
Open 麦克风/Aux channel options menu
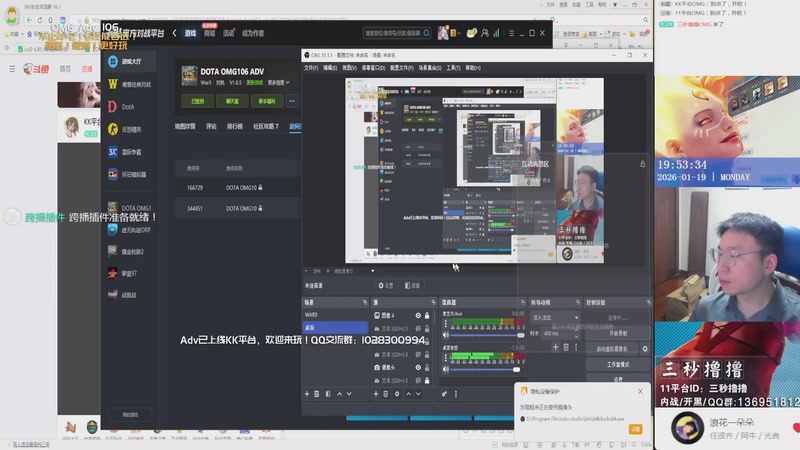(x=445, y=324)
